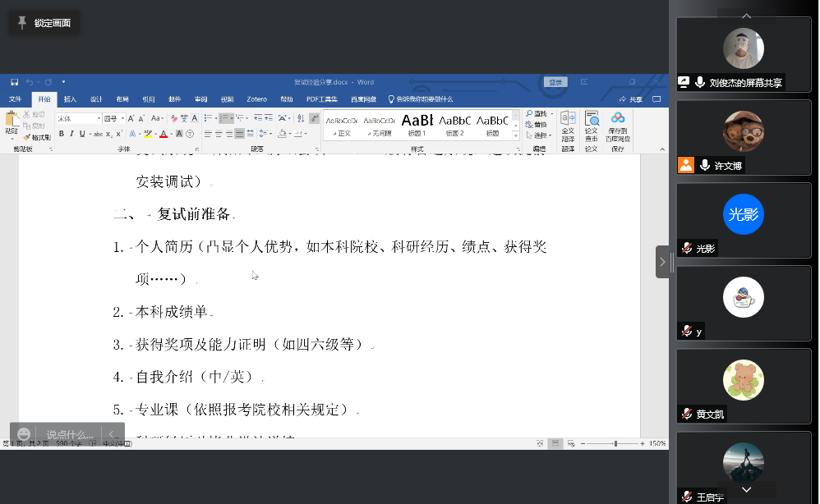This screenshot has height=504, width=820.
Task: Switch to the 插入 ribbon tab
Action: point(70,99)
